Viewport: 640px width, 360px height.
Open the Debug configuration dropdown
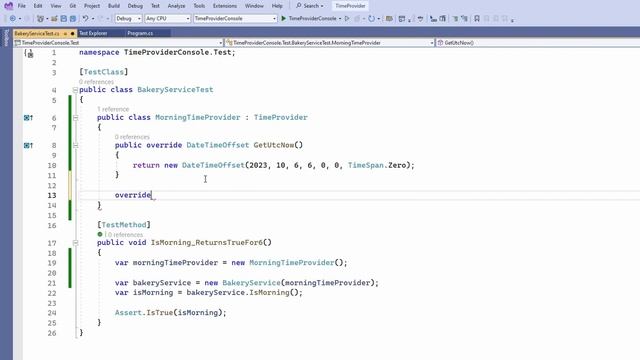tap(128, 18)
